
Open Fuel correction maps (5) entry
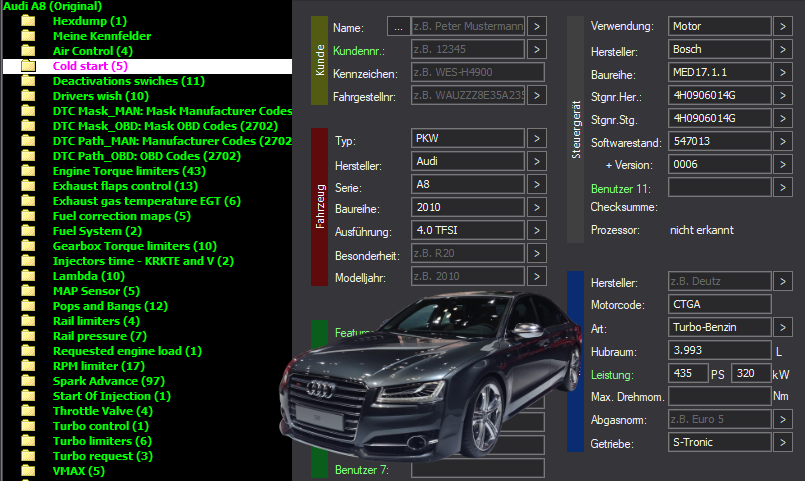(x=122, y=216)
